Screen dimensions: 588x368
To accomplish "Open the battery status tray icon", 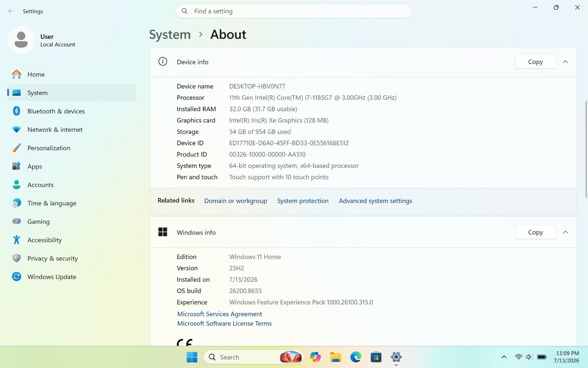I will [x=542, y=357].
